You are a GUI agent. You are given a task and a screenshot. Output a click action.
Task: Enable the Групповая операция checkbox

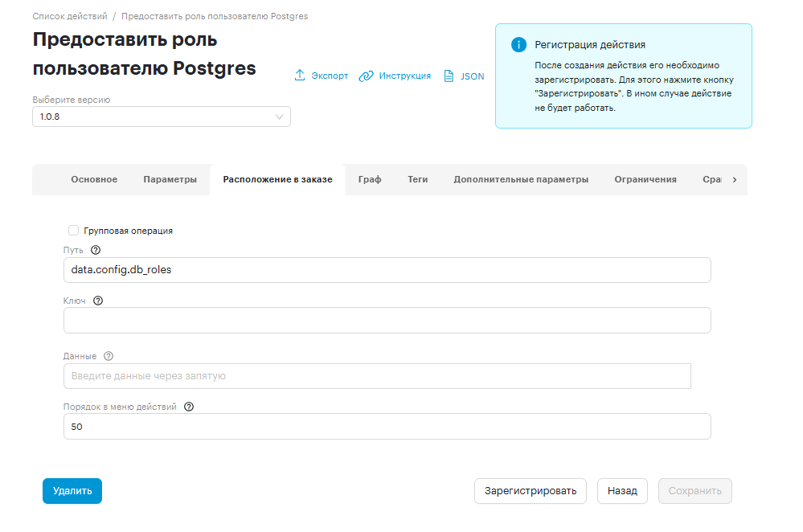(73, 231)
